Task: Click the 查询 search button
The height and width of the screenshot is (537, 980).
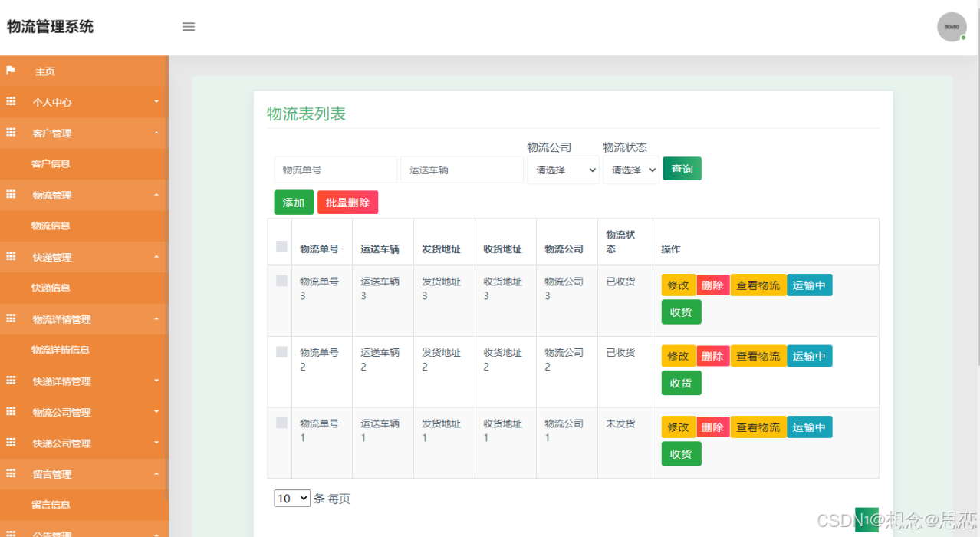Action: [x=682, y=169]
